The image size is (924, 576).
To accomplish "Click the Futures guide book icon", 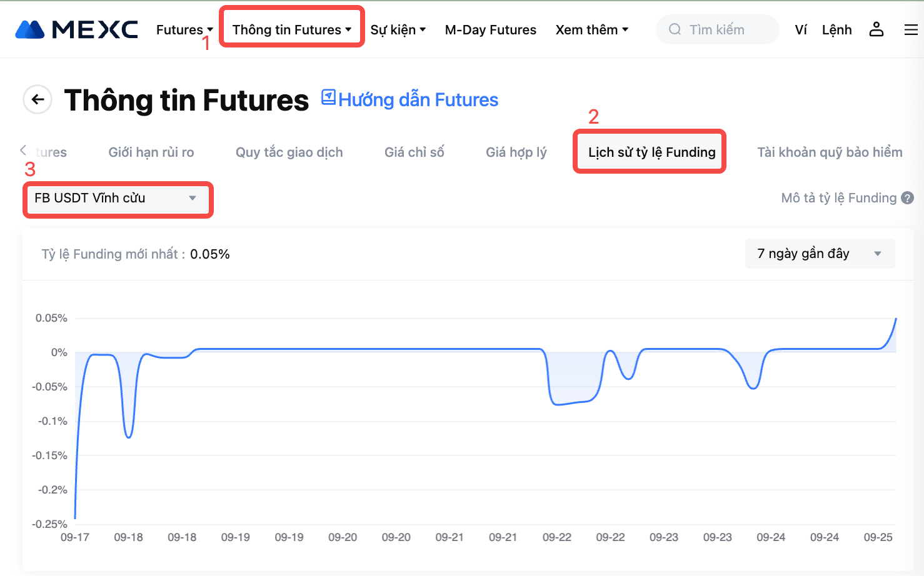I will 328,97.
